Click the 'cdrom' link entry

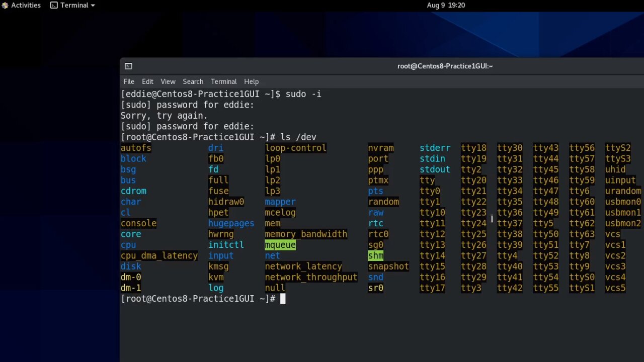tap(133, 191)
